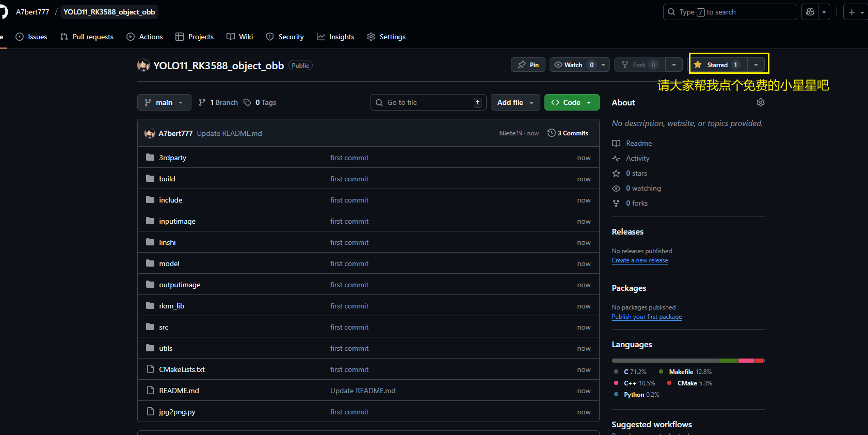Click the Python 0.2% language entry
This screenshot has width=868, height=435.
[636, 395]
